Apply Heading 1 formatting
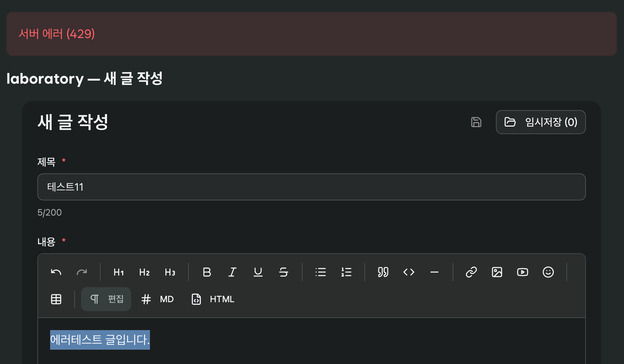Viewport: 624px width, 364px height. [x=119, y=272]
